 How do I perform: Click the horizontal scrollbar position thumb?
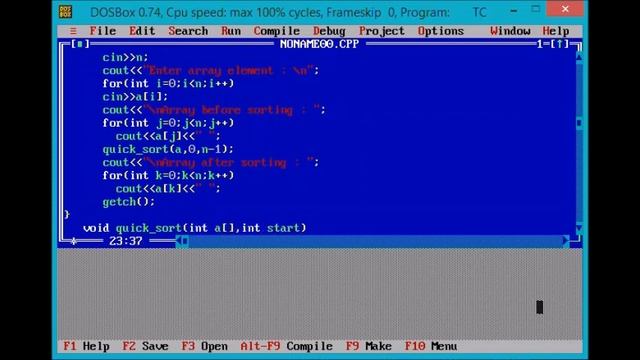tap(185, 241)
